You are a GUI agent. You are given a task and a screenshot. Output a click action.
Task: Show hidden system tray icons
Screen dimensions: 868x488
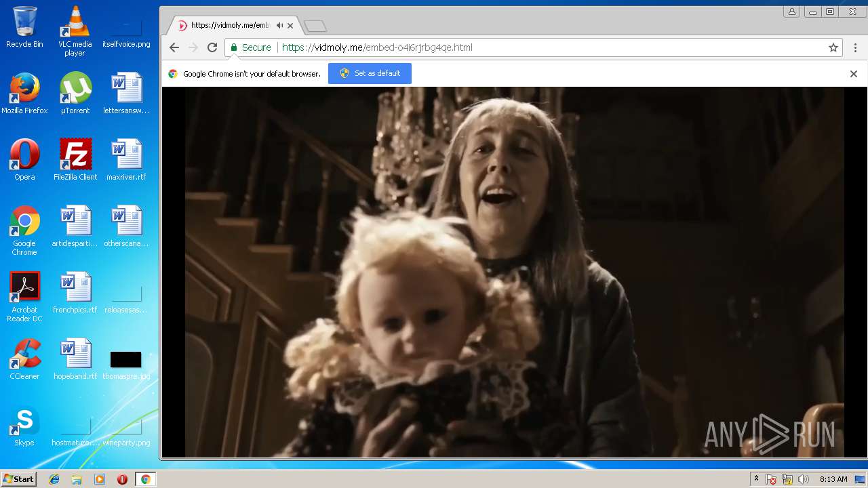(x=756, y=479)
